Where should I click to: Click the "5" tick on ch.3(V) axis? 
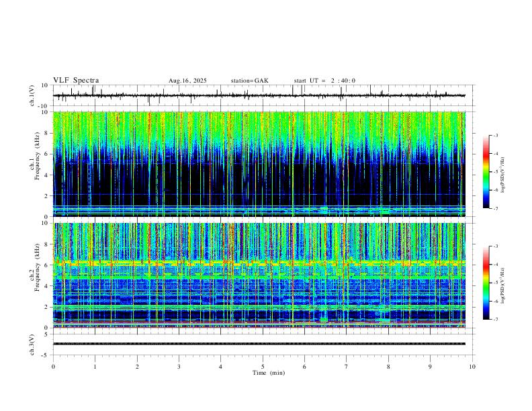pyautogui.click(x=46, y=334)
